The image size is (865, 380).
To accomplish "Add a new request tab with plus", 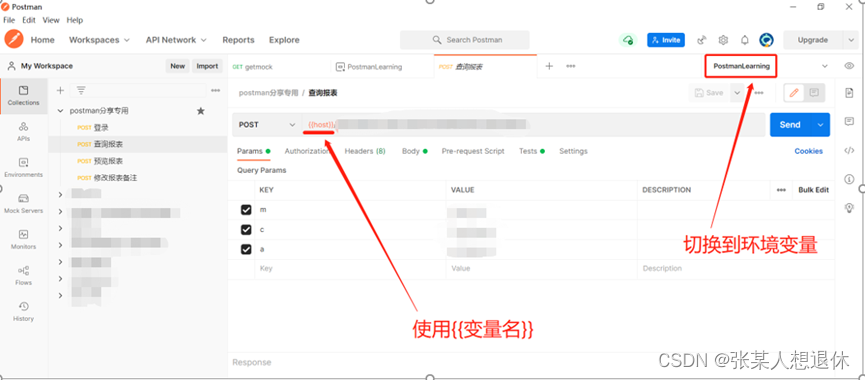I will click(x=549, y=66).
